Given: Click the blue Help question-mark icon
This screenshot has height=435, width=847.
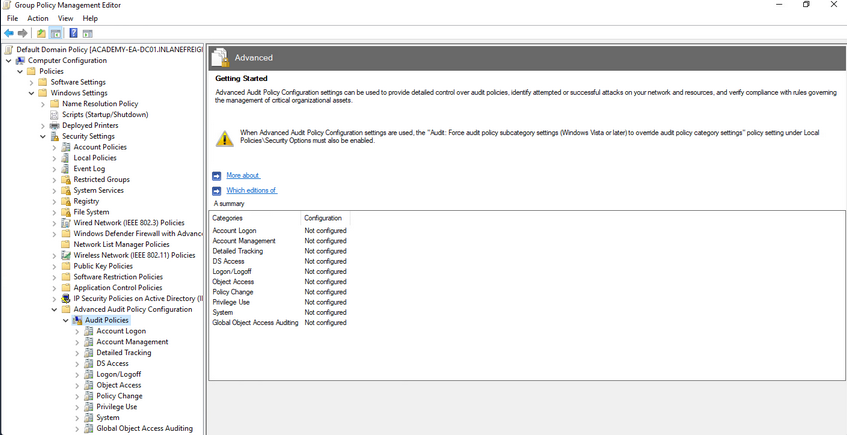Looking at the screenshot, I should pyautogui.click(x=73, y=33).
